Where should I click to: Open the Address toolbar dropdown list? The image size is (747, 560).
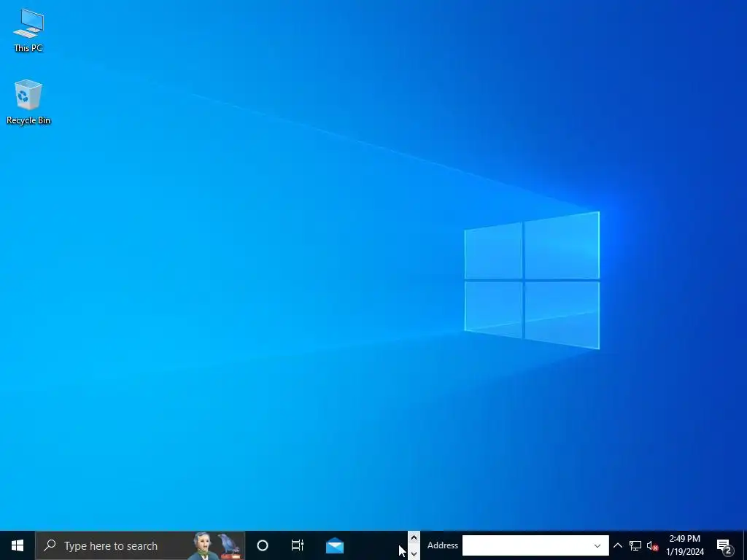click(x=597, y=545)
